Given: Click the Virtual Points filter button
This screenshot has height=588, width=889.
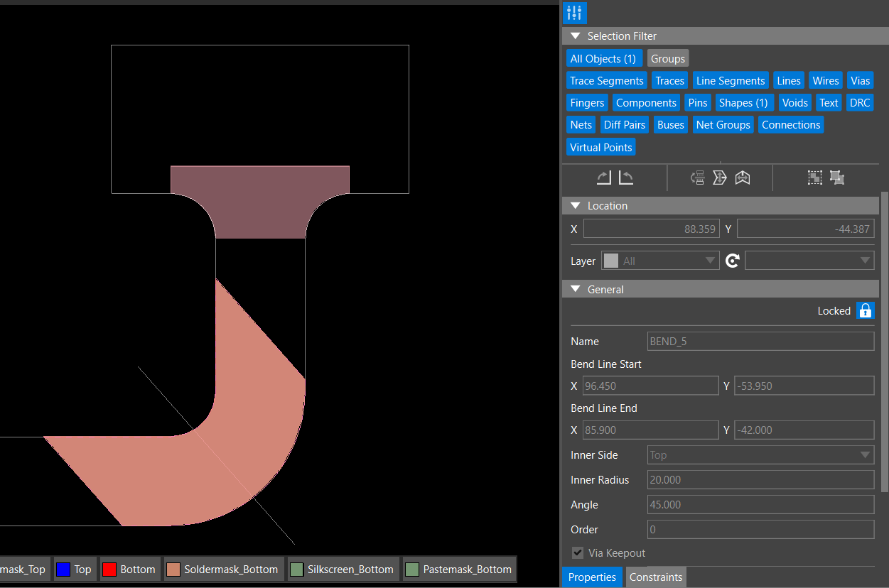Looking at the screenshot, I should 601,147.
